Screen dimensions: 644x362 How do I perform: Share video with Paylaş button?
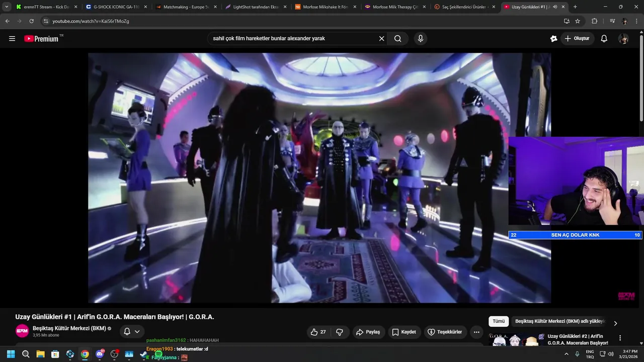pyautogui.click(x=368, y=332)
